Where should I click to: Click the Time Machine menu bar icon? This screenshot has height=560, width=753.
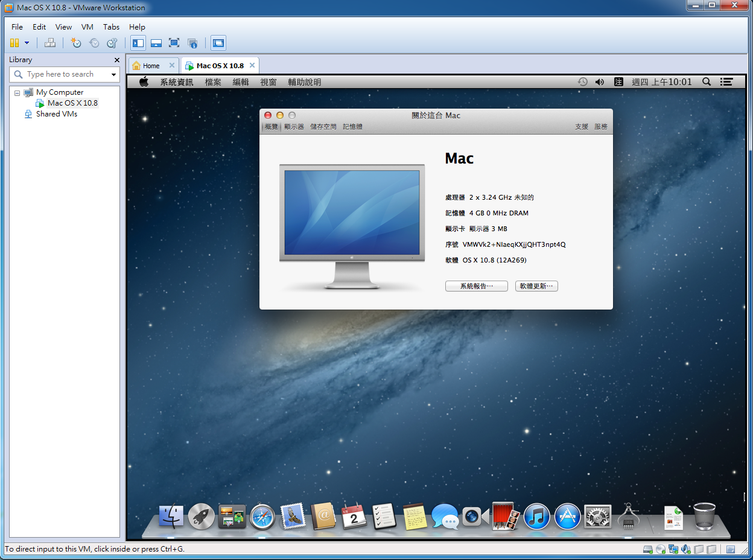582,82
